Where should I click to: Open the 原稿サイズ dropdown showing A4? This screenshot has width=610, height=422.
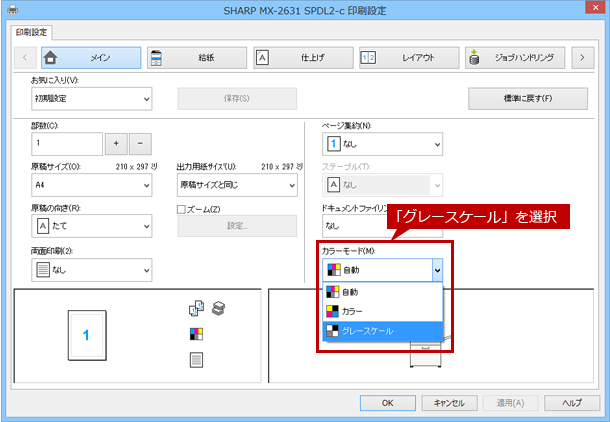pyautogui.click(x=91, y=185)
